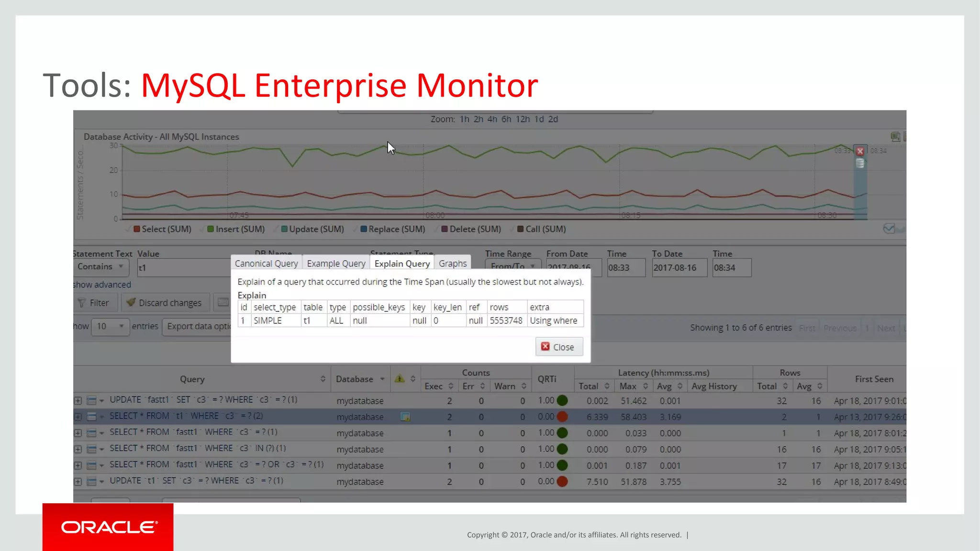Open actions menu icon for SELECT t1 row
Screen dimensions: 980x551
point(95,417)
